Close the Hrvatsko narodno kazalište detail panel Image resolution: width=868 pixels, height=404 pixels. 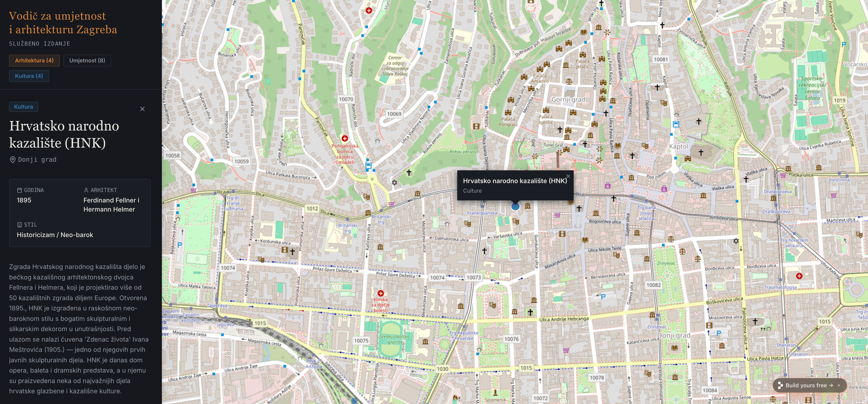coord(142,109)
